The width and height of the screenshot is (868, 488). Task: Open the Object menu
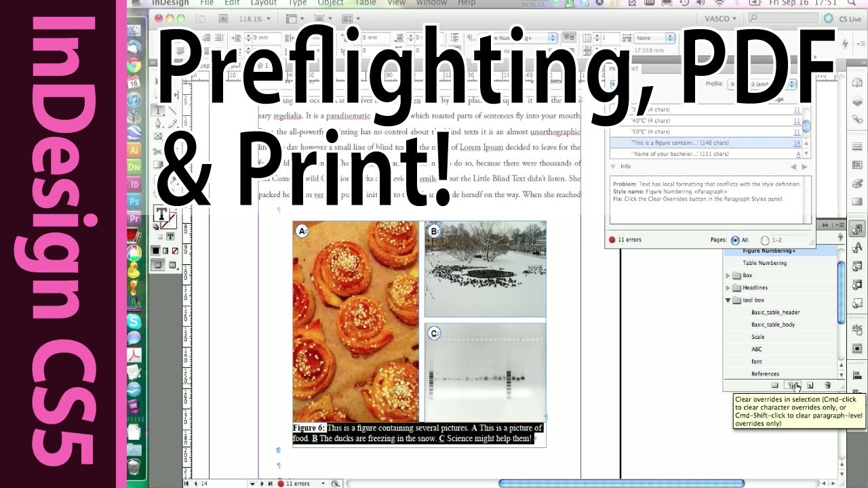point(330,3)
